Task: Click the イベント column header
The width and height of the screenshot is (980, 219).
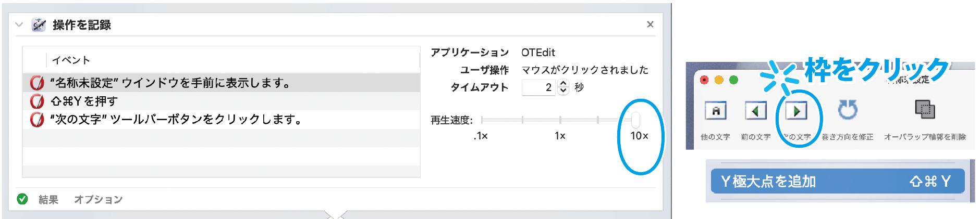Action: point(71,60)
